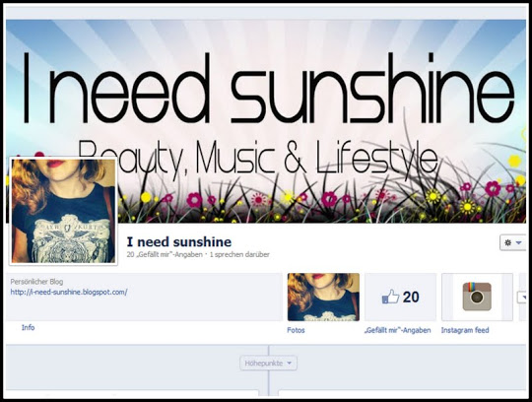This screenshot has width=532, height=402.
Task: Click the I need sunshine page title
Action: point(179,241)
